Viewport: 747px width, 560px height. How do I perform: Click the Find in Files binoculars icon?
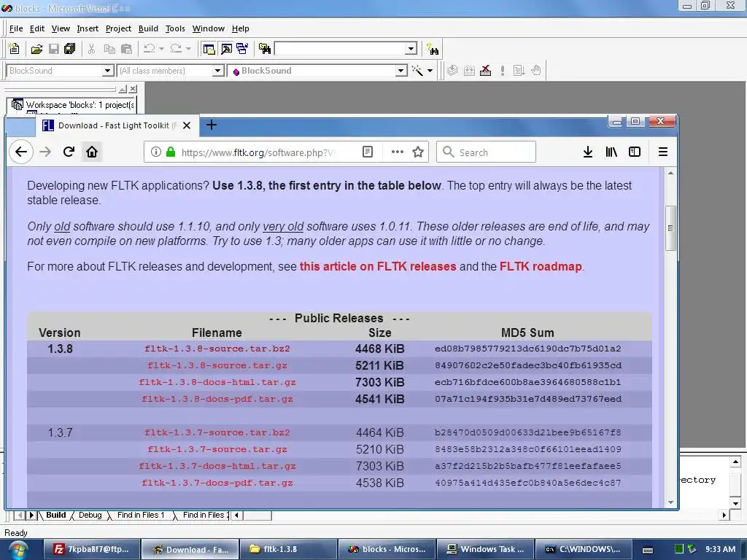coord(264,49)
